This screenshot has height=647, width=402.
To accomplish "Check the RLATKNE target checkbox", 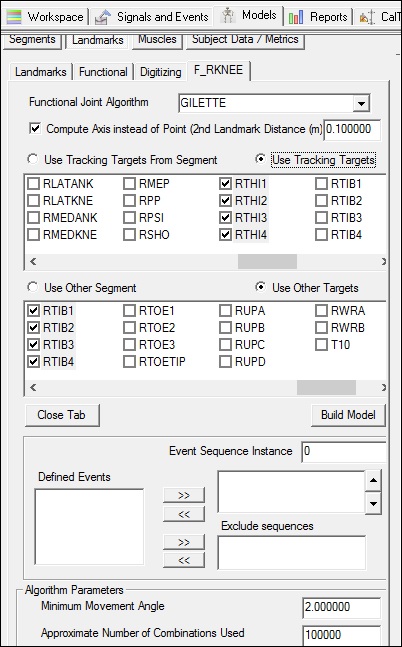I will coord(33,201).
